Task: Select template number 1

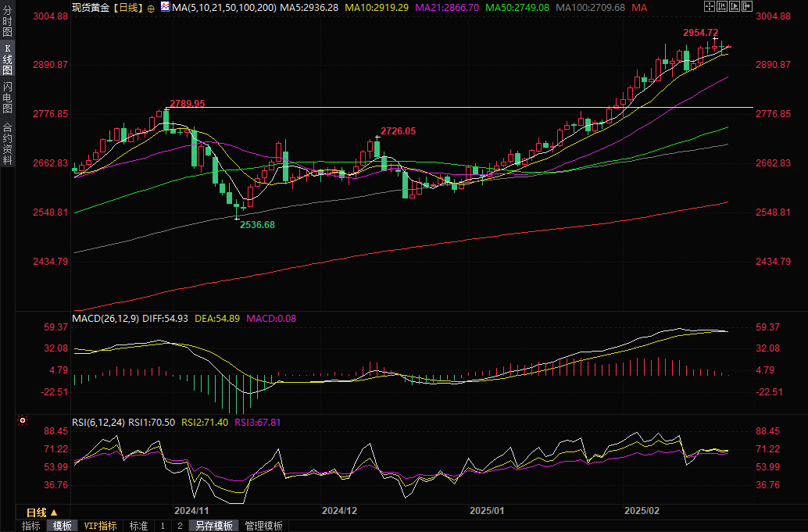Action: 163,526
